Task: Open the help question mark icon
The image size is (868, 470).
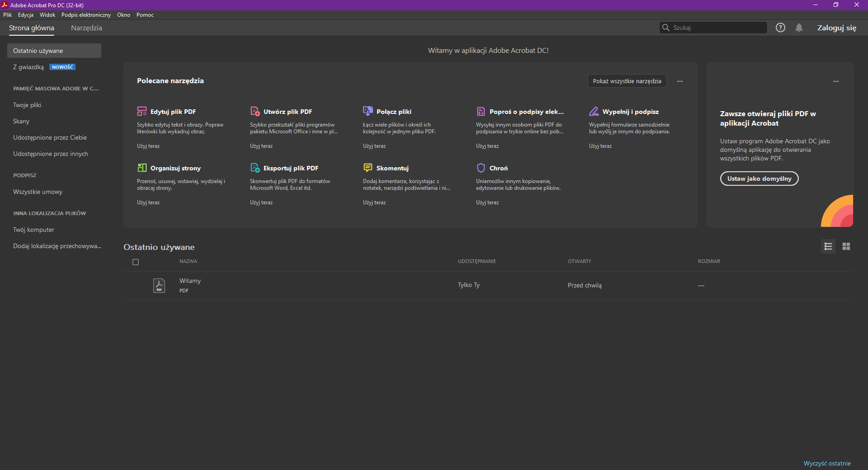Action: tap(780, 28)
